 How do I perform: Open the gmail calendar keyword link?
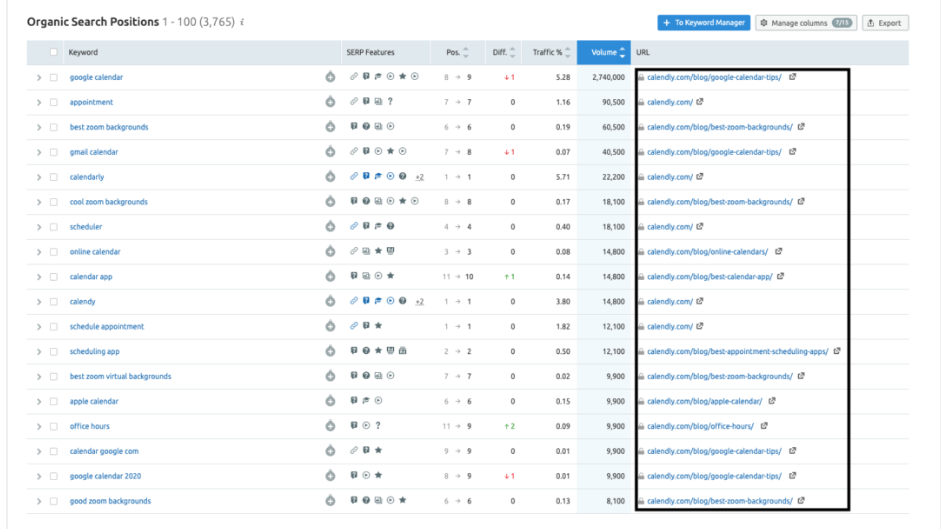(x=93, y=152)
